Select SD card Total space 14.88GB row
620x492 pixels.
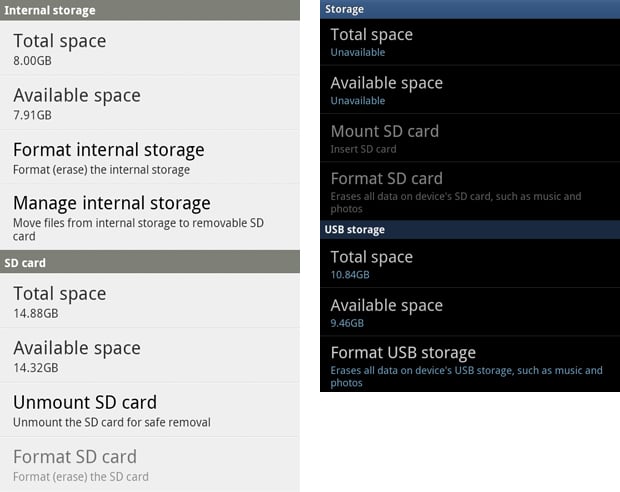(x=150, y=301)
